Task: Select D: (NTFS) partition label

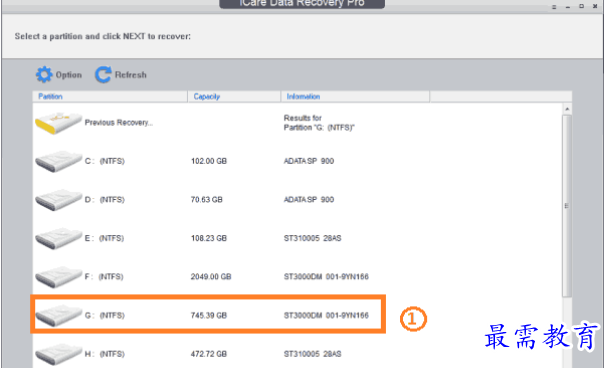Action: pyautogui.click(x=105, y=200)
